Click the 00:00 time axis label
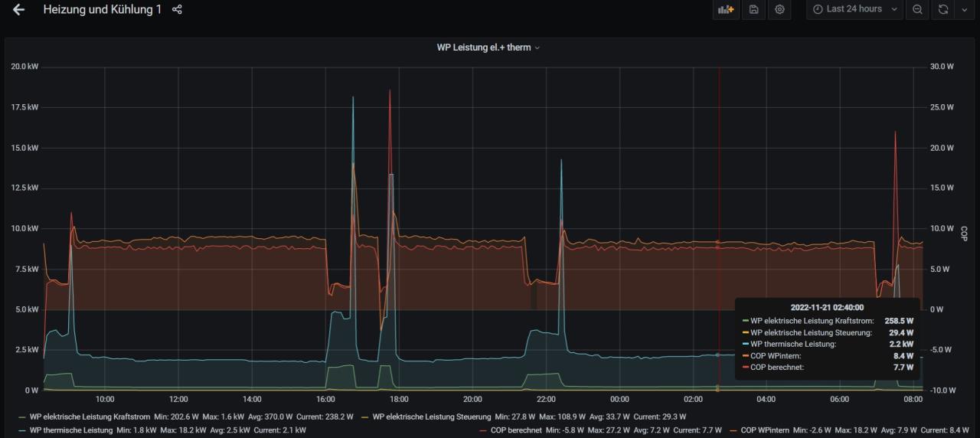 coord(619,400)
